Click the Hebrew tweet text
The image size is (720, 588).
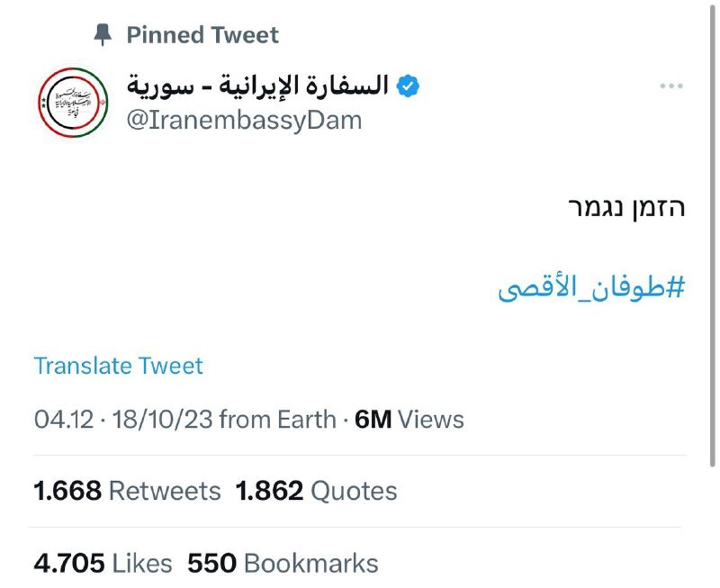pos(626,208)
